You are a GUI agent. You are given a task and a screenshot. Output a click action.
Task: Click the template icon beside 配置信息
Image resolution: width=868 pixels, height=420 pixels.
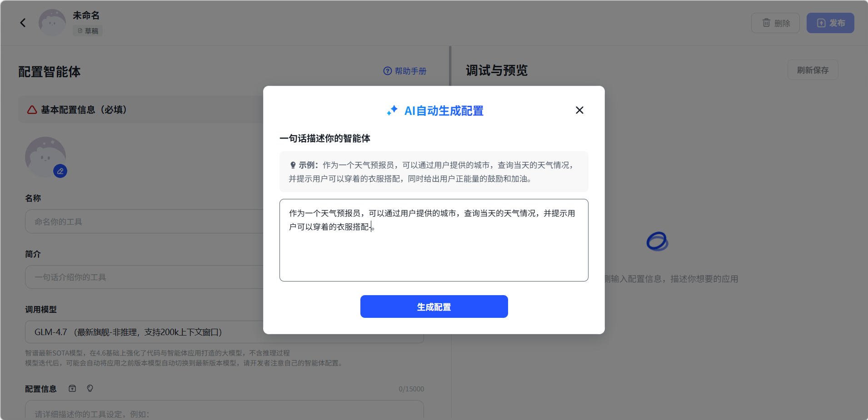(x=72, y=388)
